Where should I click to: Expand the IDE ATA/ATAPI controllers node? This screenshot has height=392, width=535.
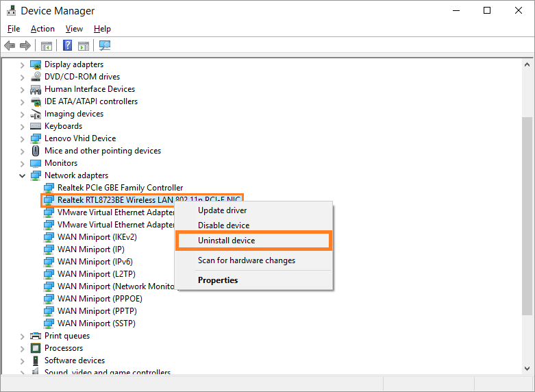pyautogui.click(x=22, y=101)
